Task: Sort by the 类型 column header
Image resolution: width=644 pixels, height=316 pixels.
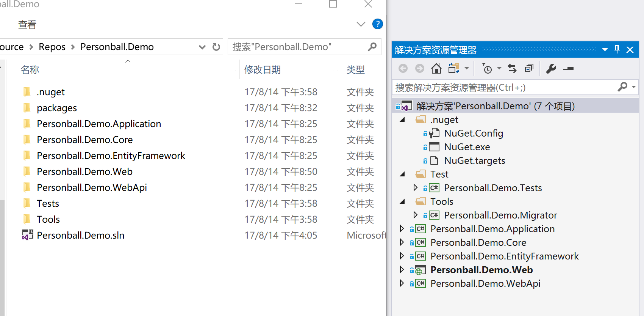Action: [356, 70]
